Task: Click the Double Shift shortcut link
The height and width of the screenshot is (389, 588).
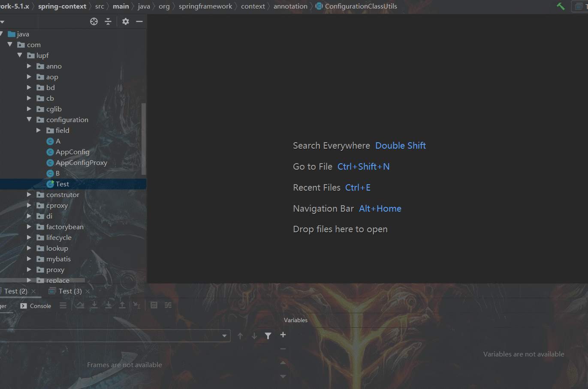Action: coord(401,146)
